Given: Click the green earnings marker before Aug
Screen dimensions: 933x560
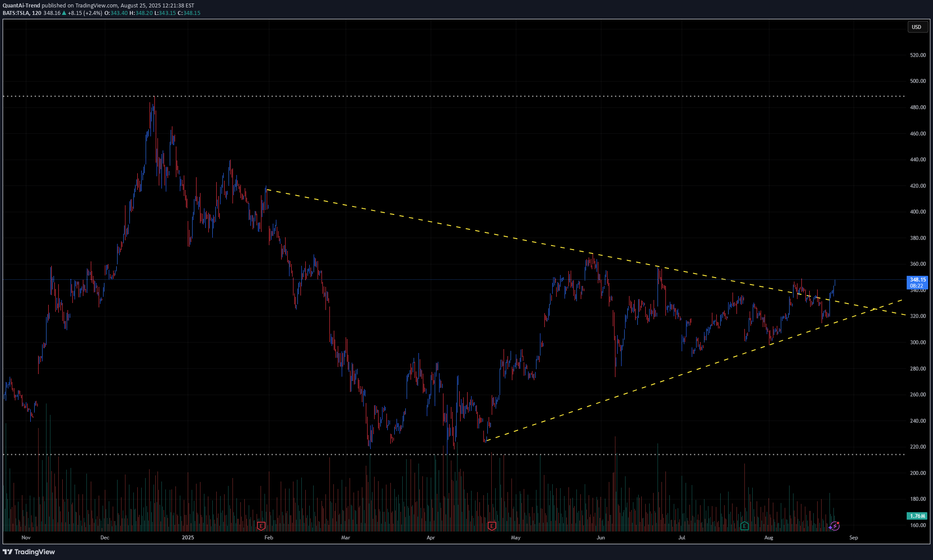Looking at the screenshot, I should pos(744,526).
